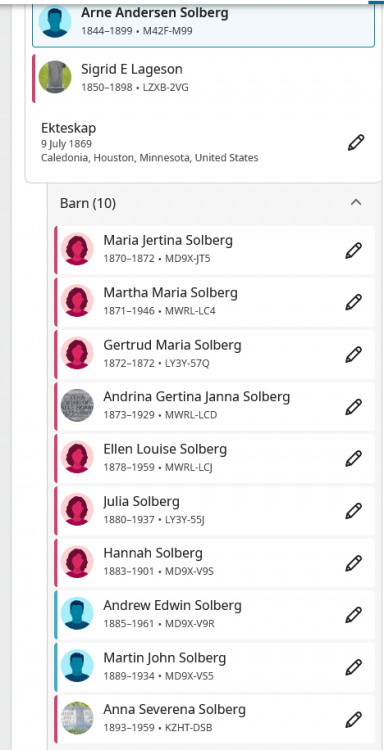Click the edit pencil beside Ellen Louise Solberg
The height and width of the screenshot is (750, 384).
click(x=353, y=459)
